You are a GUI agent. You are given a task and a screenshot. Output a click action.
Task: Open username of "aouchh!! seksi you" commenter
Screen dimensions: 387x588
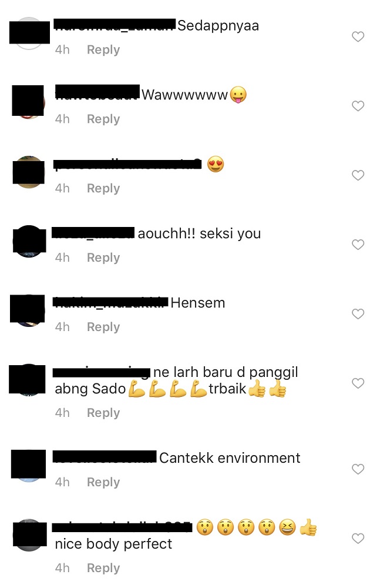pos(93,232)
